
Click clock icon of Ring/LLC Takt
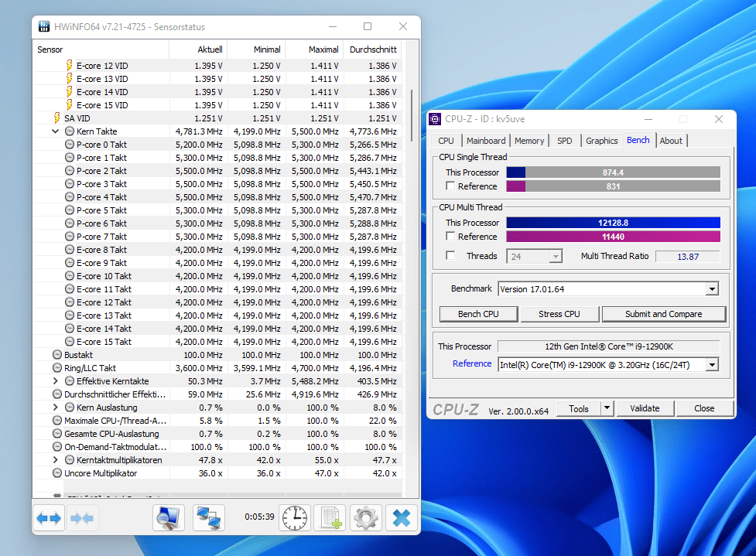pos(57,368)
